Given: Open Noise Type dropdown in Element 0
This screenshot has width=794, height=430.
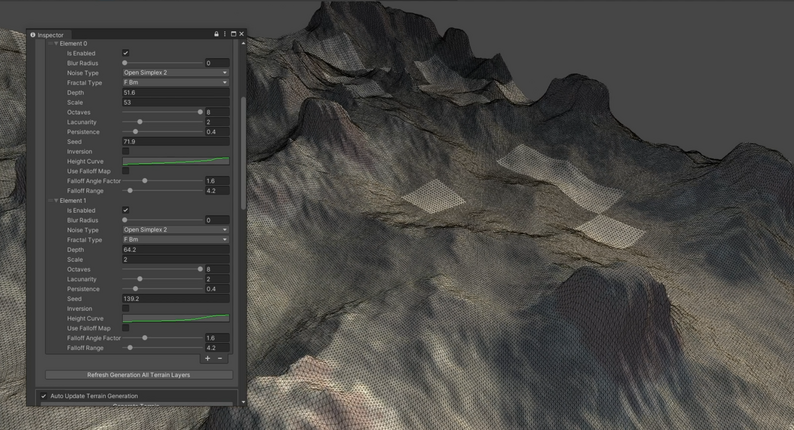Looking at the screenshot, I should tap(176, 72).
